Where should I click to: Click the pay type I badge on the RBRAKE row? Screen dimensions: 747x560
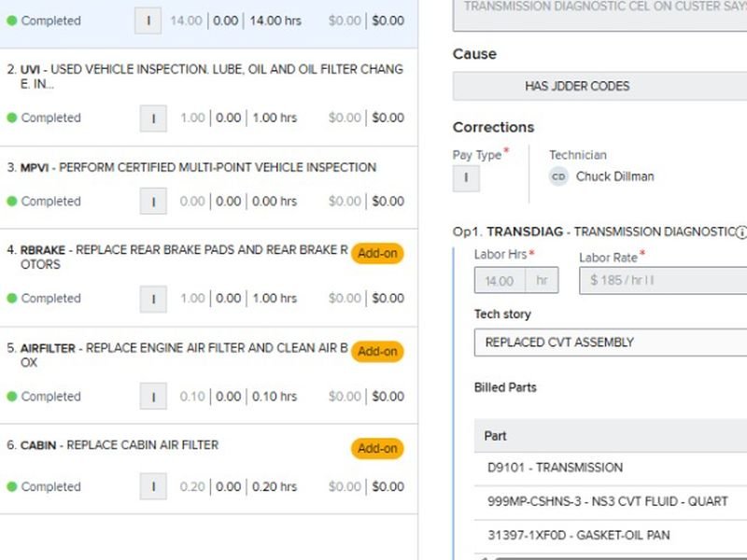point(152,299)
